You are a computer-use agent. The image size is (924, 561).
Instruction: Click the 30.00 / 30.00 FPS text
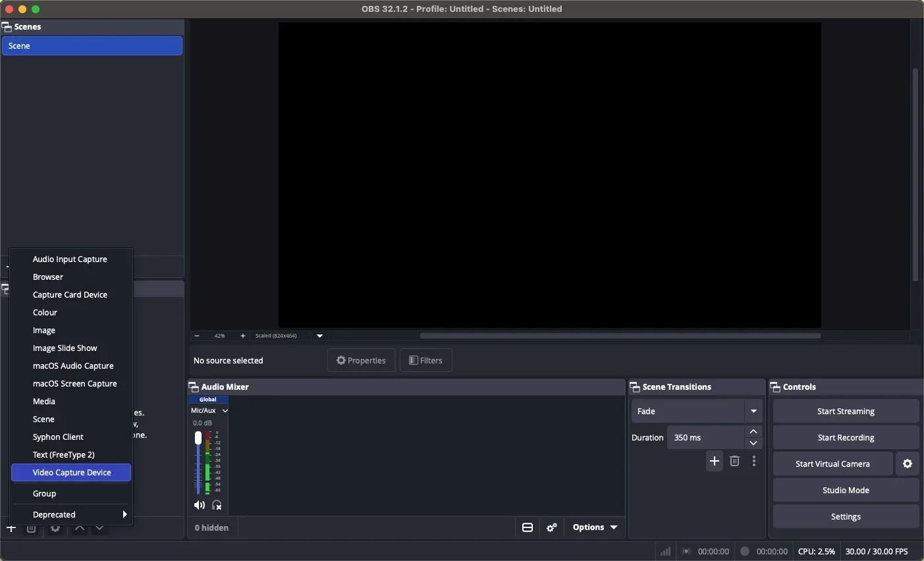pyautogui.click(x=877, y=552)
